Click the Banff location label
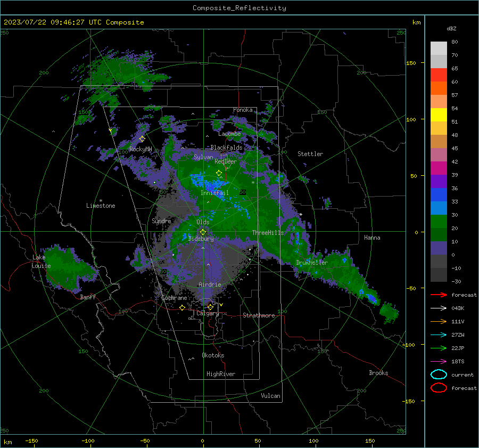 88,297
